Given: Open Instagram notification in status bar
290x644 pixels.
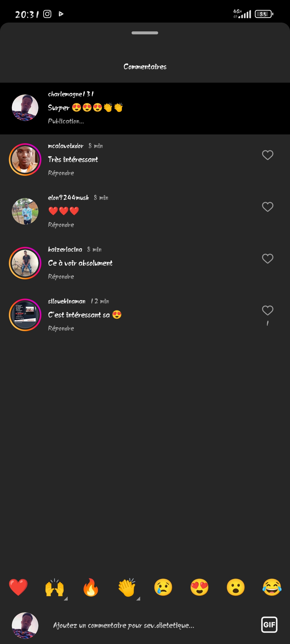Looking at the screenshot, I should pos(47,14).
